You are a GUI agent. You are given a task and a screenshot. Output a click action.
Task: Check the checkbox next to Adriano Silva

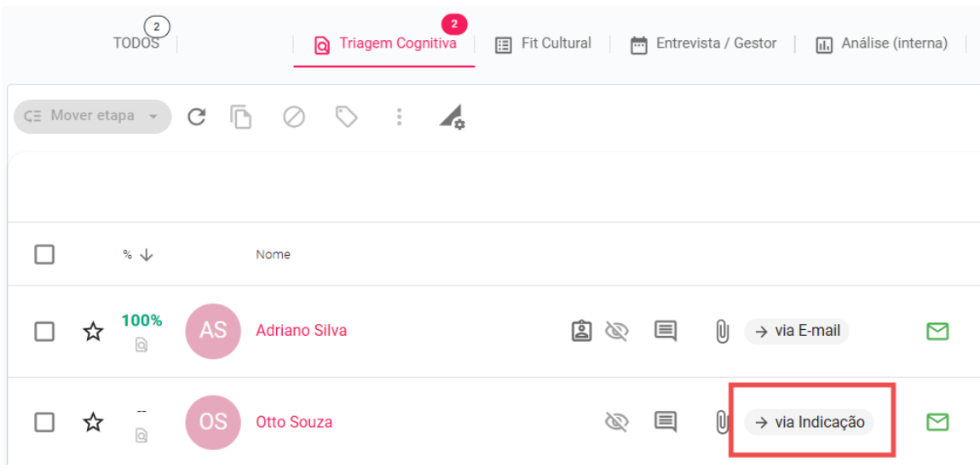(44, 332)
